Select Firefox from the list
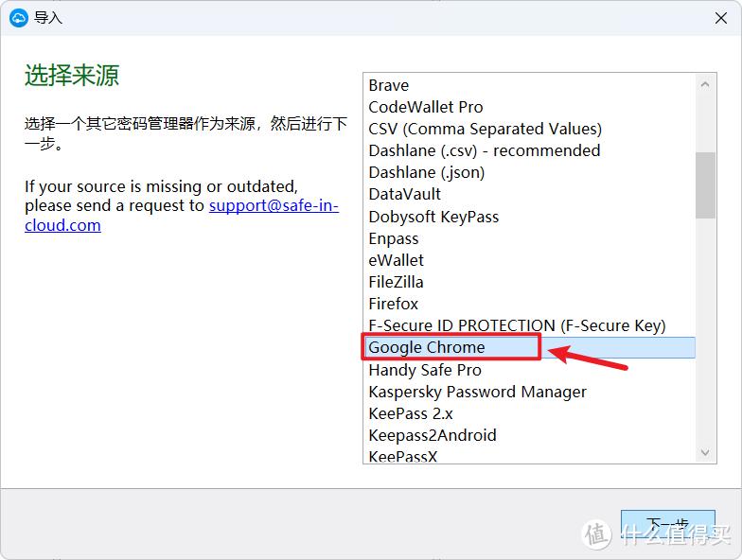The width and height of the screenshot is (742, 560). [x=394, y=304]
